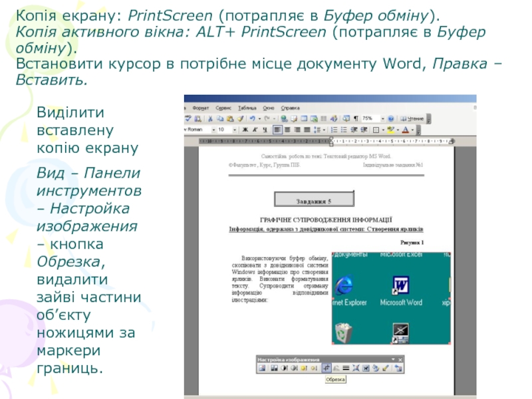Toggle Underline (Ч) formatting
This screenshot has height=399, width=532.
[x=265, y=130]
